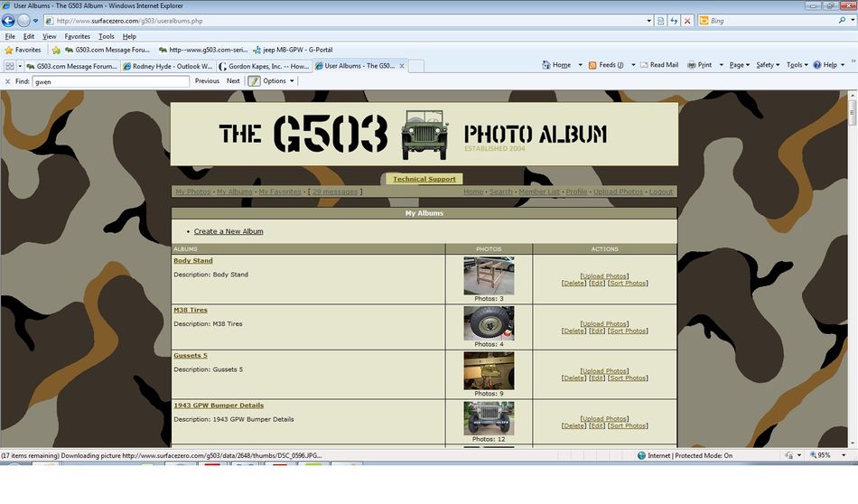Open the View menu
The height and width of the screenshot is (504, 858).
[x=50, y=36]
